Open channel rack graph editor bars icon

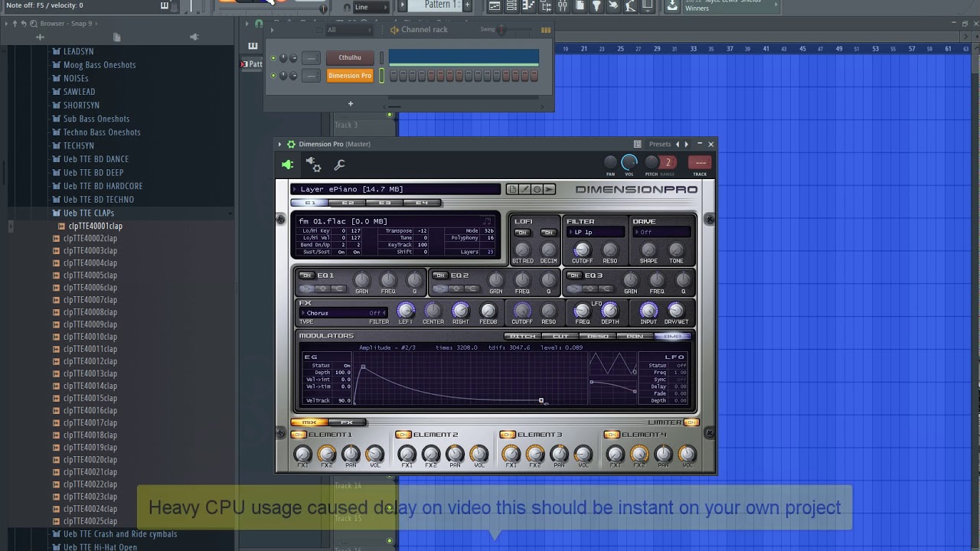click(546, 30)
